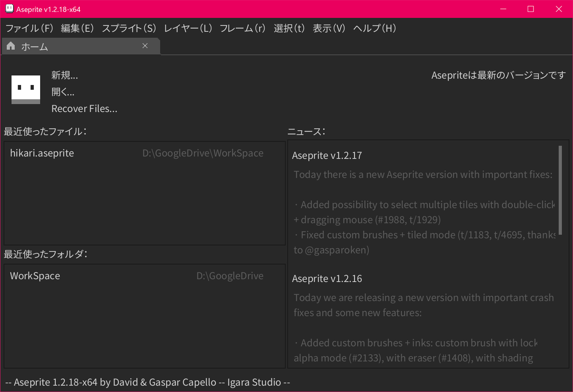Open the ヘルプ menu

[x=375, y=28]
